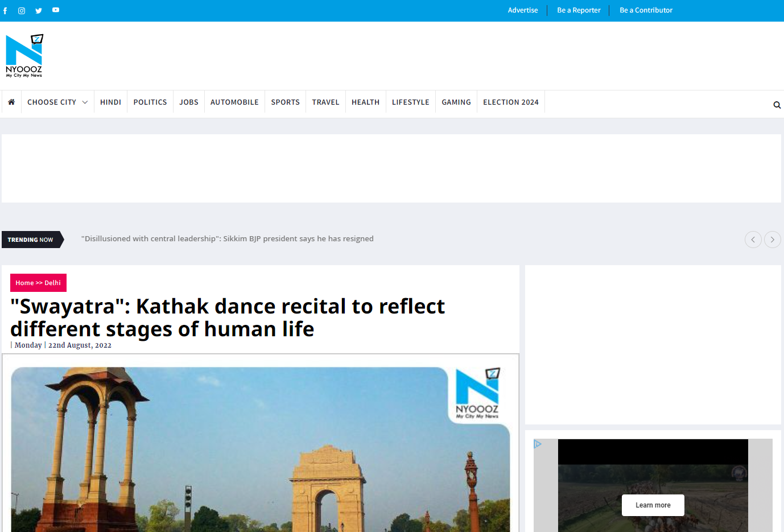Click the India Gate article image
This screenshot has height=532, width=784.
pos(260,449)
